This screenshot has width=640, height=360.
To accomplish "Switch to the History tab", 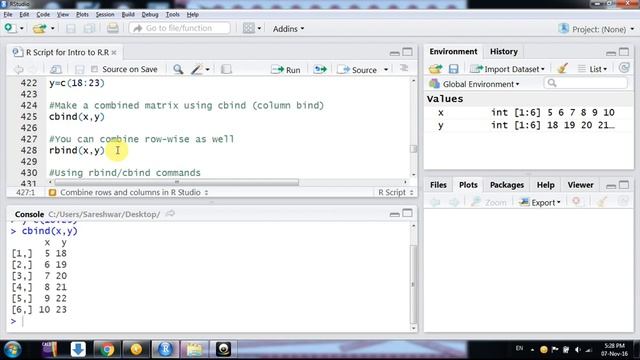I will pos(503,51).
